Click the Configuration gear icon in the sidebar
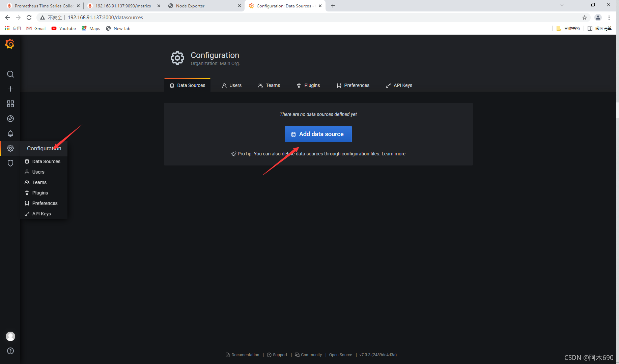The height and width of the screenshot is (364, 619). pyautogui.click(x=10, y=148)
